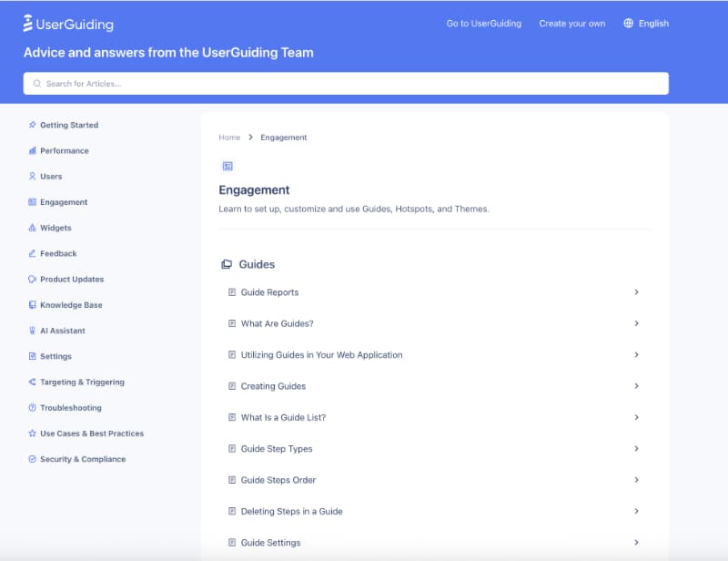Click chevron for Utilizing Guides in Web Application
This screenshot has width=728, height=561.
pyautogui.click(x=636, y=354)
